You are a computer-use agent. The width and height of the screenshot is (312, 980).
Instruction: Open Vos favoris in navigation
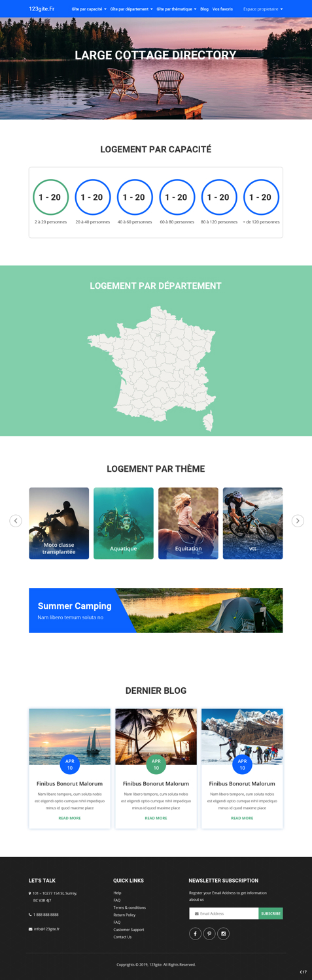pyautogui.click(x=222, y=9)
